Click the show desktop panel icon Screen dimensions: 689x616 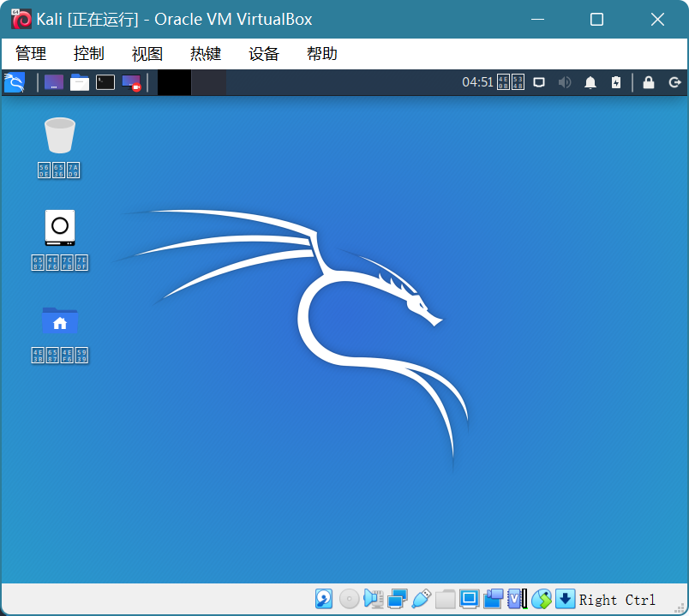(x=54, y=82)
